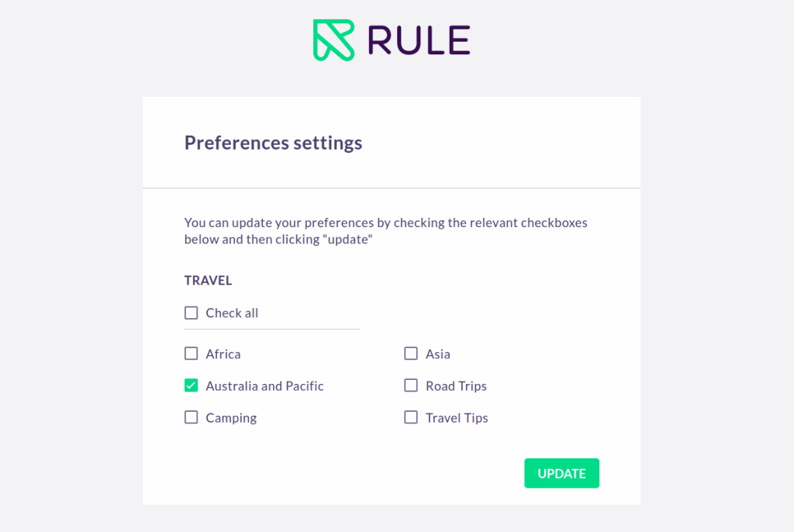Click the Africa label text
Viewport: 794px width, 532px height.
(223, 354)
